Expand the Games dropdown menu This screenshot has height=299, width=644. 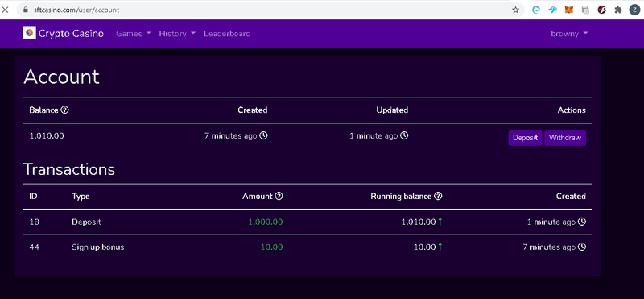click(x=134, y=34)
